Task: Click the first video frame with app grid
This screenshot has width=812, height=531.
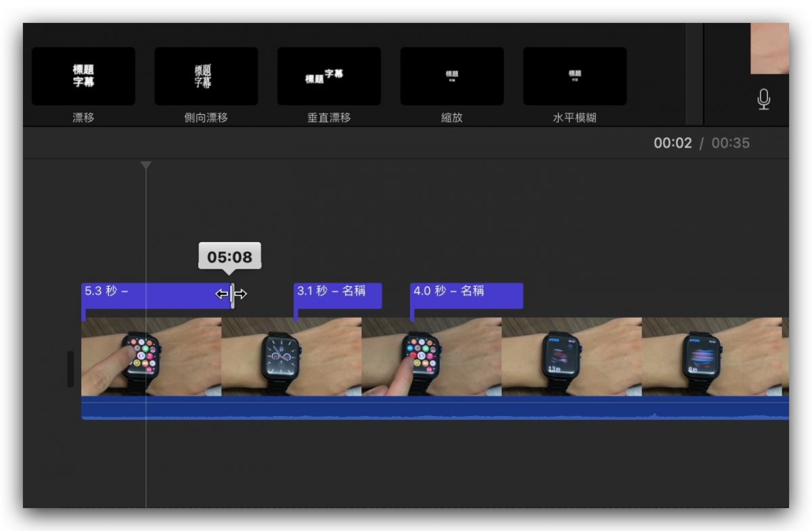Action: [x=151, y=356]
